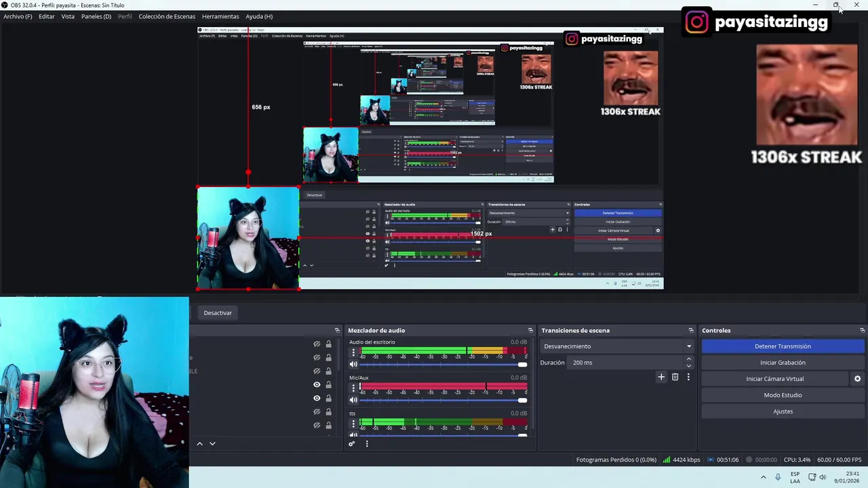
Task: Undock the Controles panel
Action: 862,330
